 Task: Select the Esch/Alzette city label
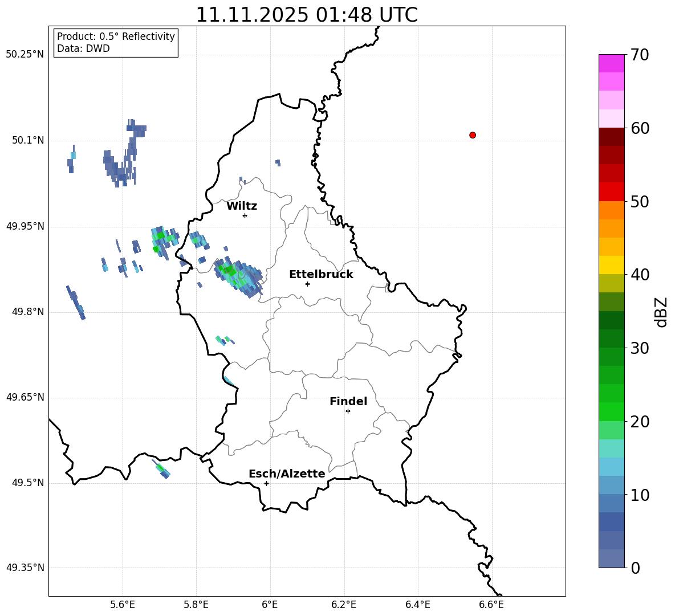pyautogui.click(x=287, y=474)
